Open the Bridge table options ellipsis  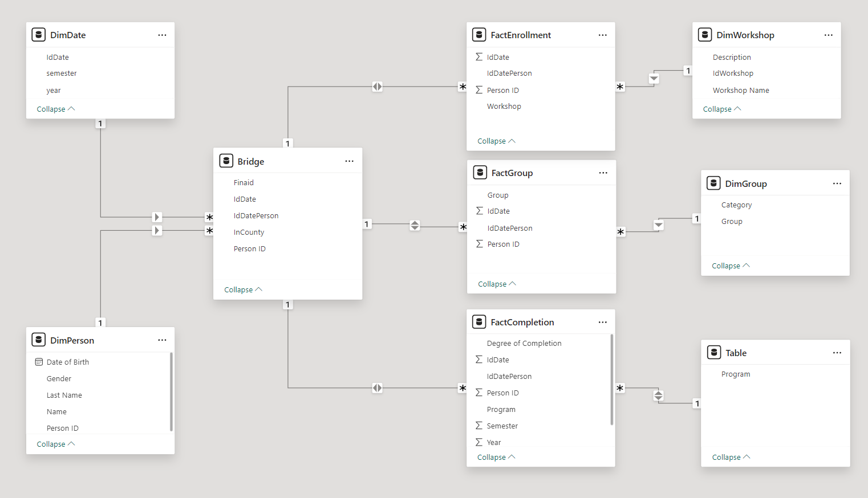tap(349, 161)
